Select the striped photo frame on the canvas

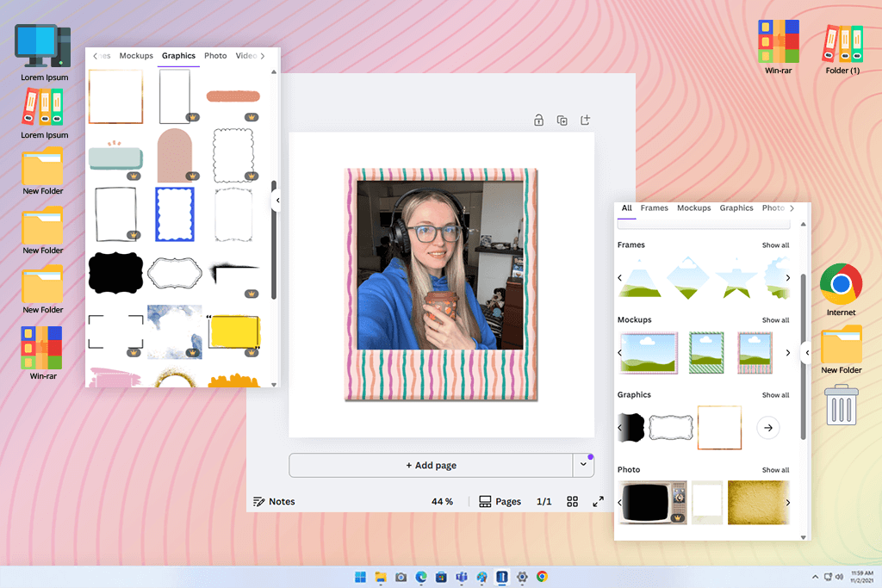(441, 284)
